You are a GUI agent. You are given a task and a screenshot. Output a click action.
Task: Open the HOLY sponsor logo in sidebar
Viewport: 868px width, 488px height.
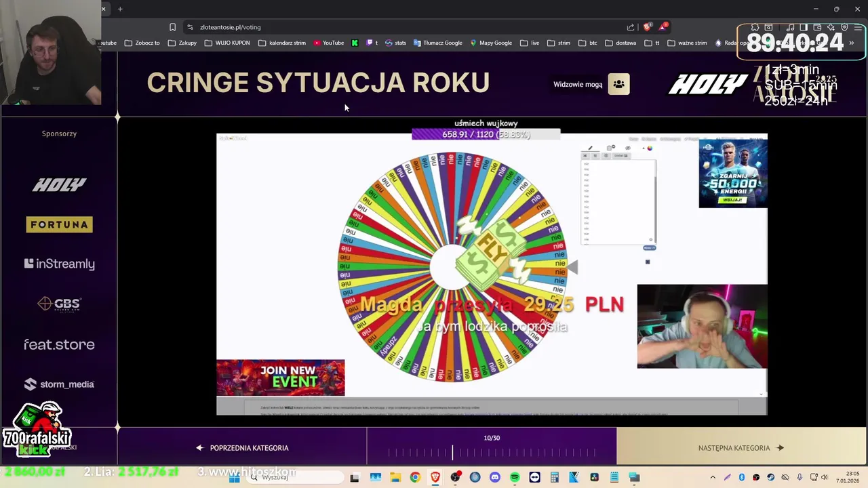tap(60, 184)
